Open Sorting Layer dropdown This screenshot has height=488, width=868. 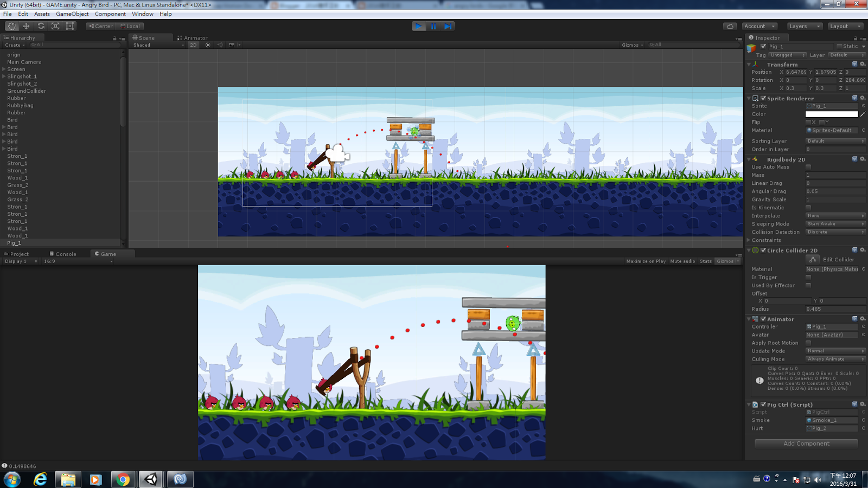tap(835, 141)
